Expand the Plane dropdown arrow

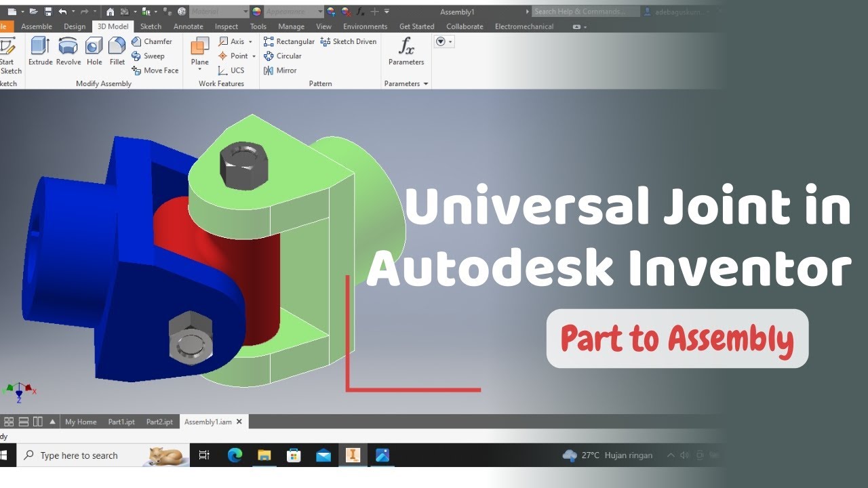coord(200,70)
